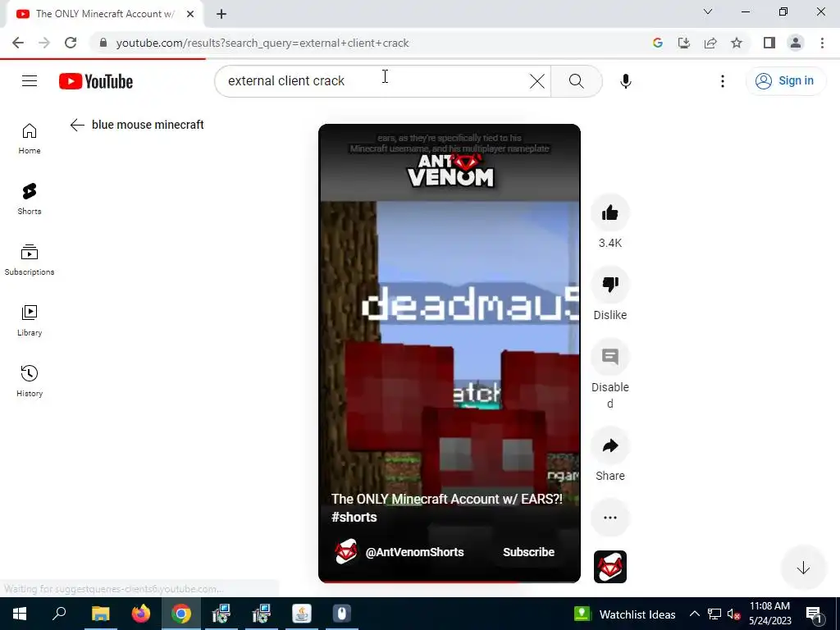The image size is (840, 630).
Task: Click the magnifier search button
Action: 577,81
